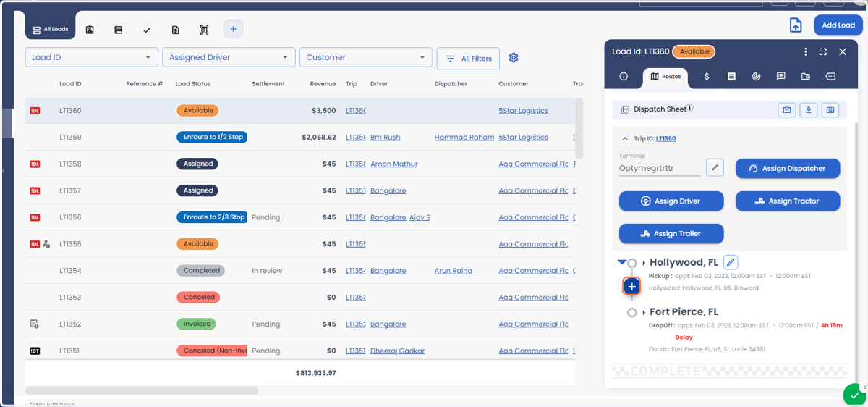Collapse the Trip ID section chevron
The width and height of the screenshot is (868, 407).
point(625,138)
